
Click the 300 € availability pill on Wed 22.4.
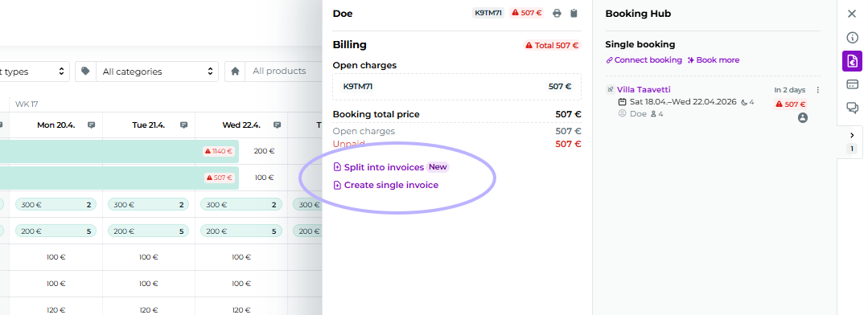(241, 204)
